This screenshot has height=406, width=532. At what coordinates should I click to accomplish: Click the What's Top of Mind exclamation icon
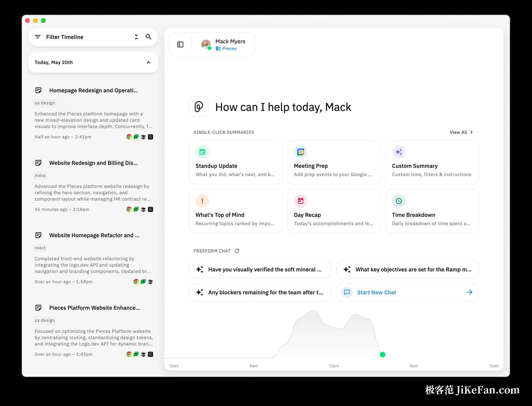coord(202,201)
